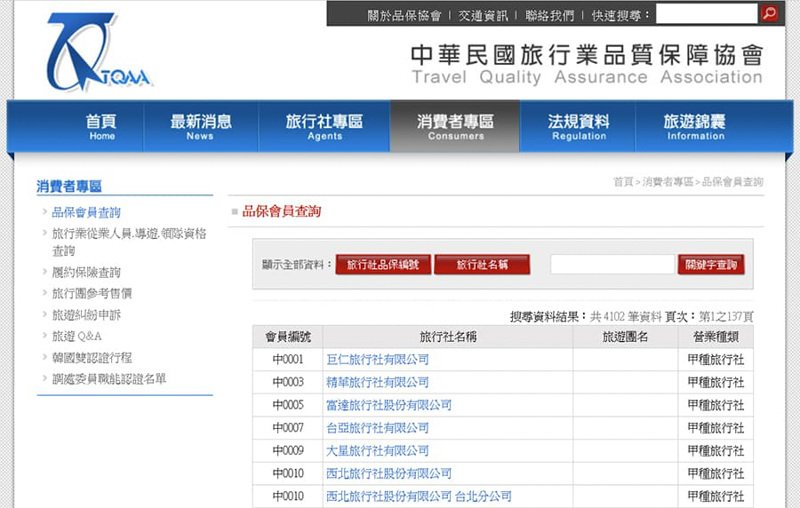The image size is (800, 508).
Task: Click the 關鍵字查詢 search button
Action: [712, 265]
